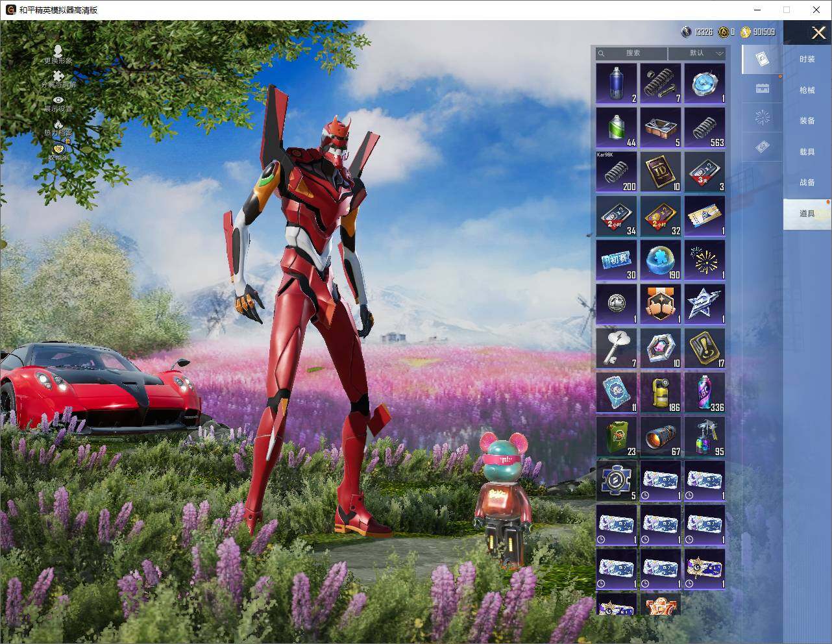
Task: Select the silver key item (7)
Action: (617, 348)
